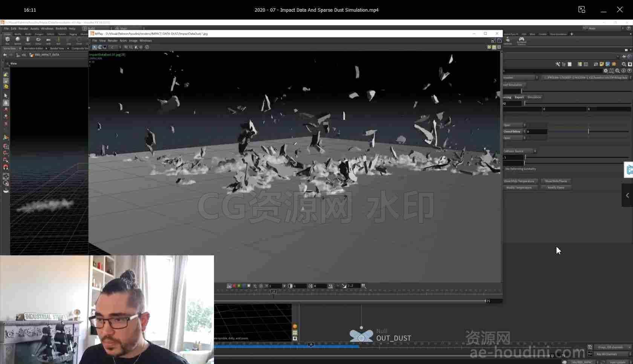Click the Torus shelf tool in Houdini
Image resolution: width=633 pixels, height=364 pixels.
38,40
